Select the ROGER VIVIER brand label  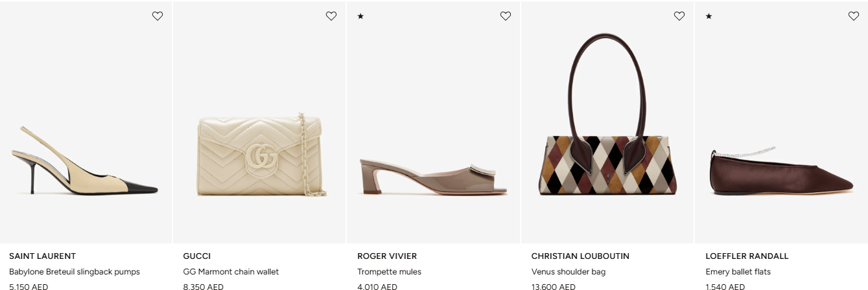point(387,256)
